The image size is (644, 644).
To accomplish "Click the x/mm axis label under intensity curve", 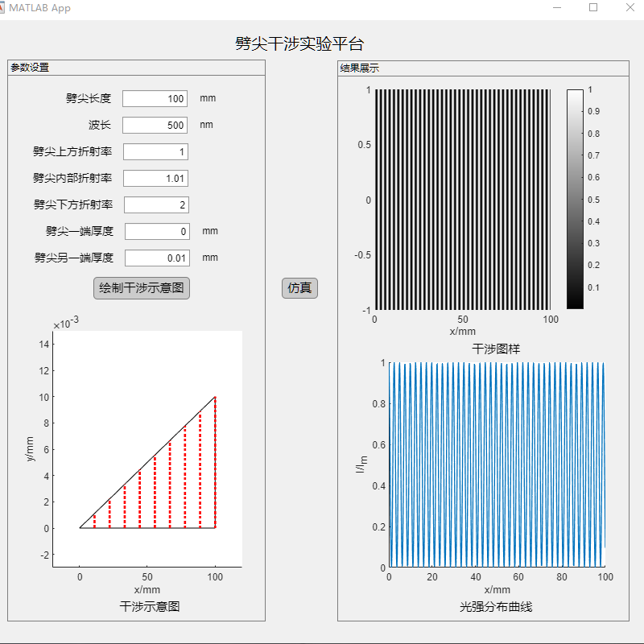I will [x=497, y=589].
